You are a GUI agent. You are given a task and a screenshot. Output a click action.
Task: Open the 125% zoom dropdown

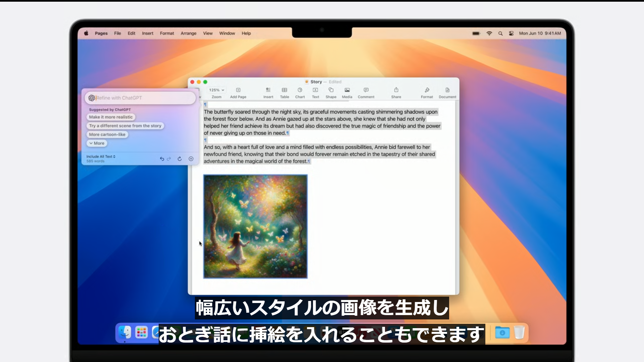pos(217,90)
